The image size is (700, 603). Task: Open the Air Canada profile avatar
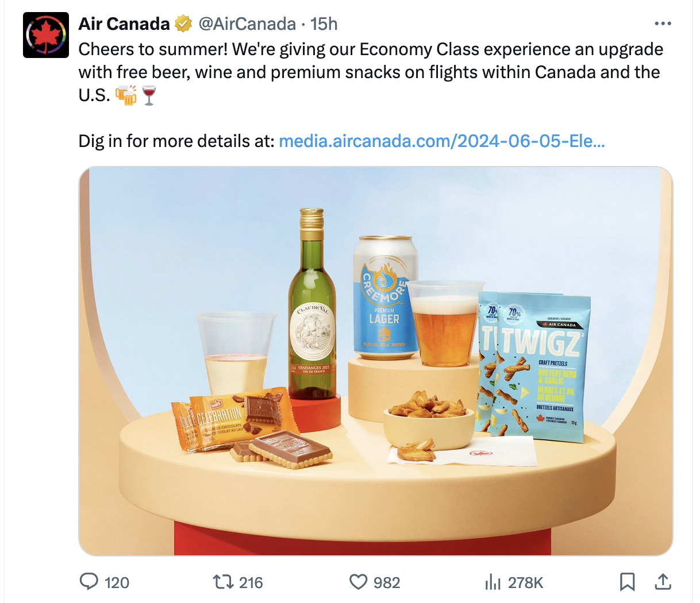pos(46,35)
